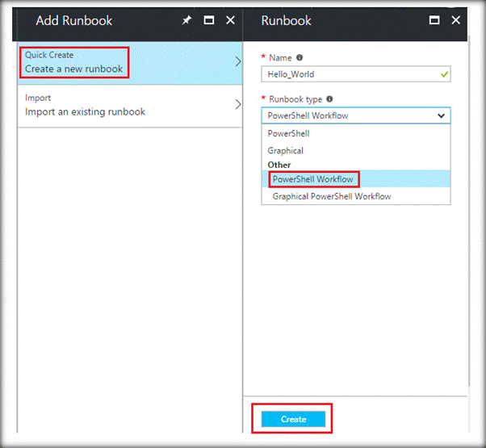Choose Graphical runbook type
This screenshot has width=486, height=448.
(286, 150)
